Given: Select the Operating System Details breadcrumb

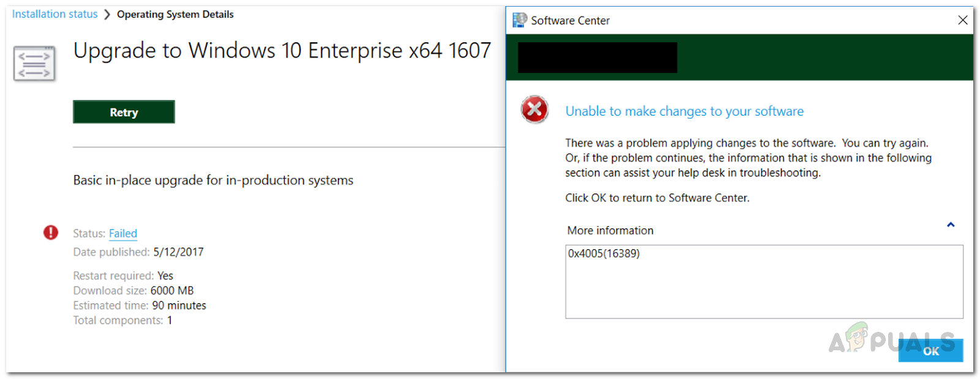Looking at the screenshot, I should [175, 14].
